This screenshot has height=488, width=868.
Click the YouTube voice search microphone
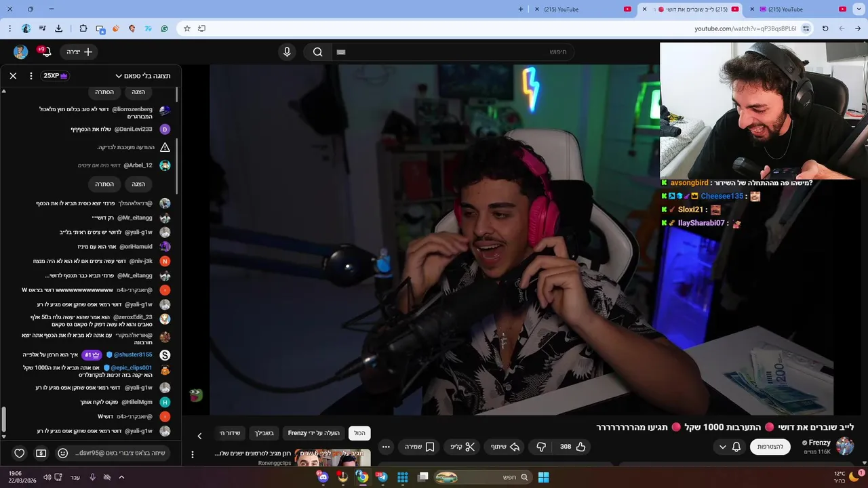click(287, 52)
